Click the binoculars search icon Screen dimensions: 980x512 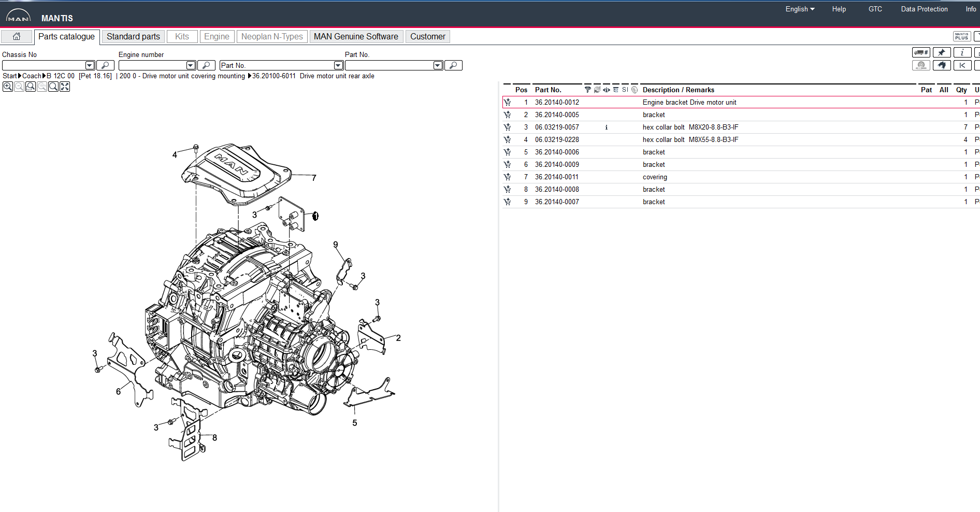point(942,65)
